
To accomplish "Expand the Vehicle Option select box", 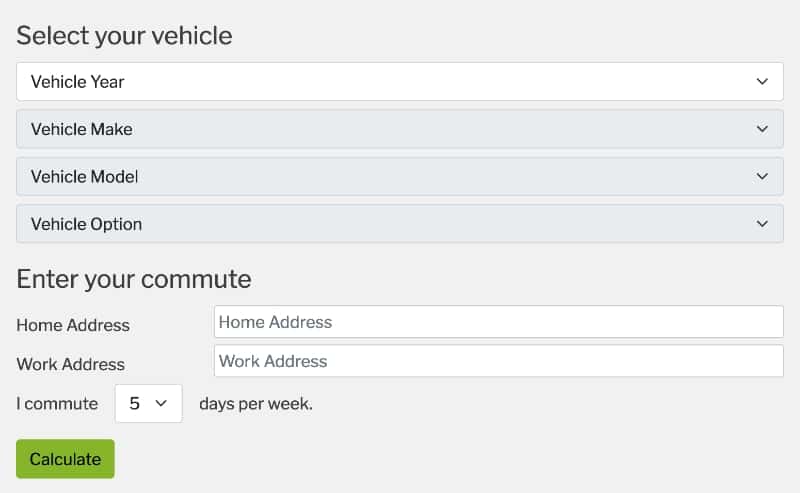I will (399, 224).
